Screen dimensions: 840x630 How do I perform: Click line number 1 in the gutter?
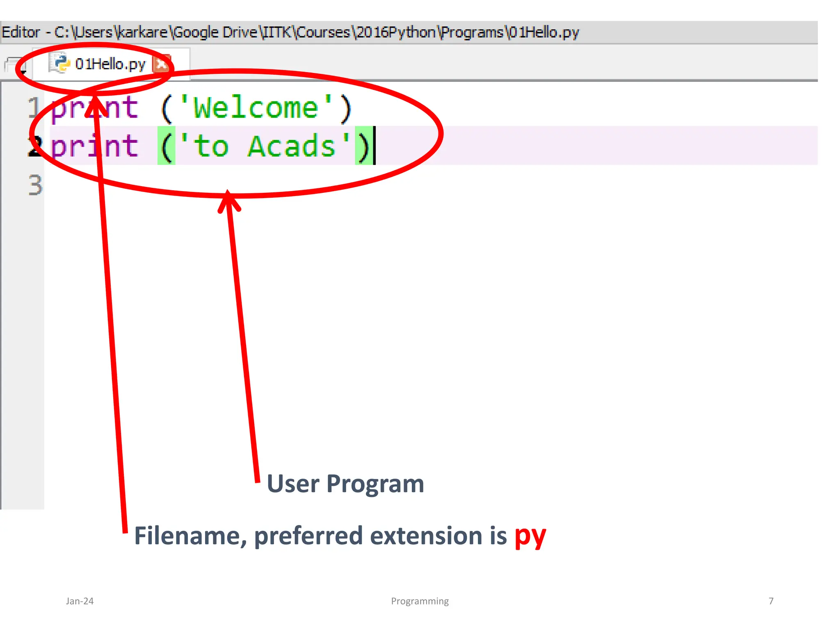coord(34,107)
